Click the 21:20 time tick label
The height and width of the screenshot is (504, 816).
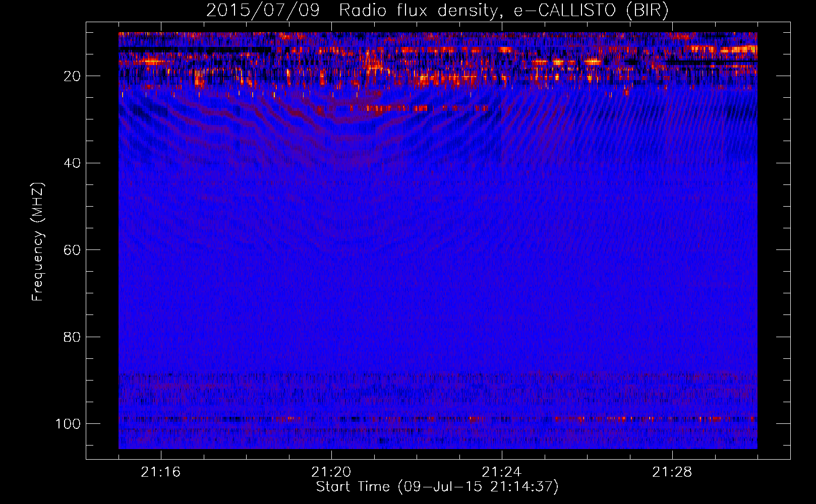(331, 472)
